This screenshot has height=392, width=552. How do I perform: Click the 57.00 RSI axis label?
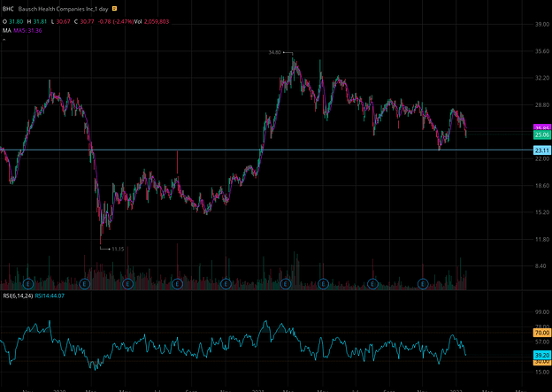click(542, 342)
